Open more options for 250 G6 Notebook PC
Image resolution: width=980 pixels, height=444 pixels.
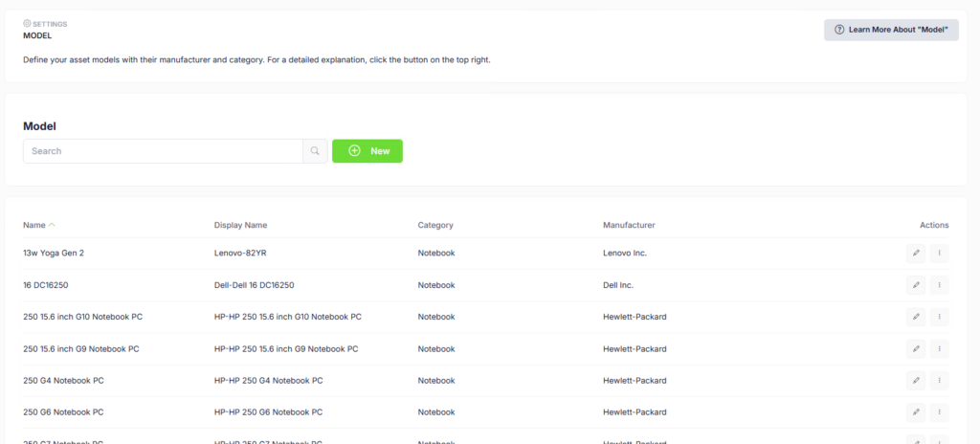pos(939,412)
